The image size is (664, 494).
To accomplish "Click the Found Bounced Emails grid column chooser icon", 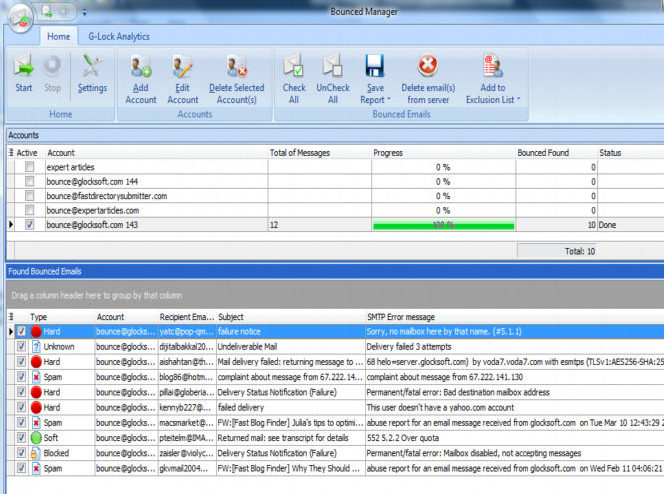I will [11, 317].
